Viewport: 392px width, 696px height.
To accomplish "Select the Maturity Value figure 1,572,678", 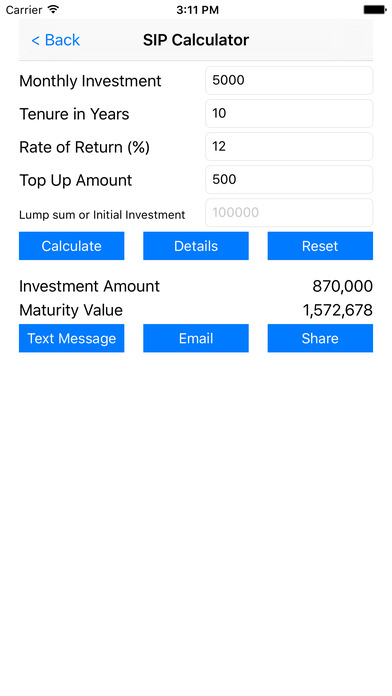I will (x=337, y=310).
